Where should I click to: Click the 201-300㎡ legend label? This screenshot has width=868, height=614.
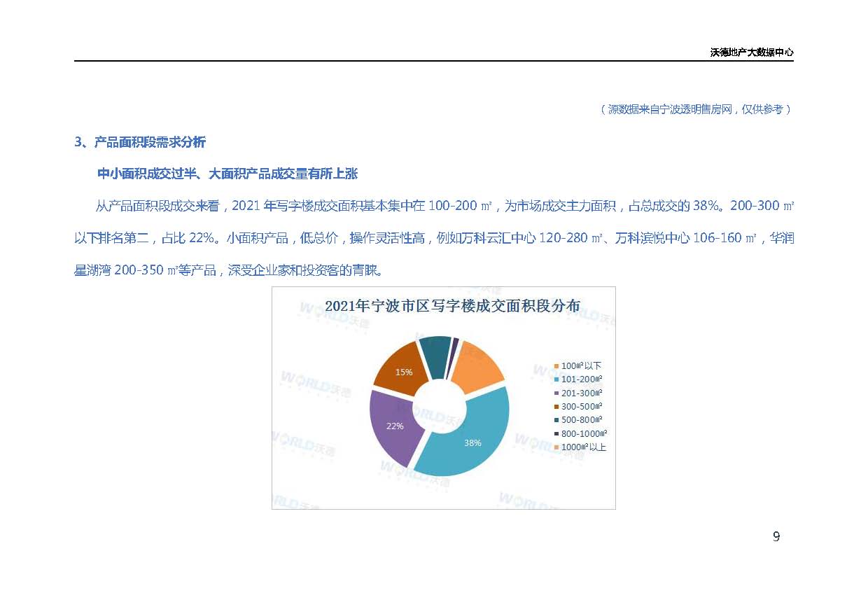point(582,393)
